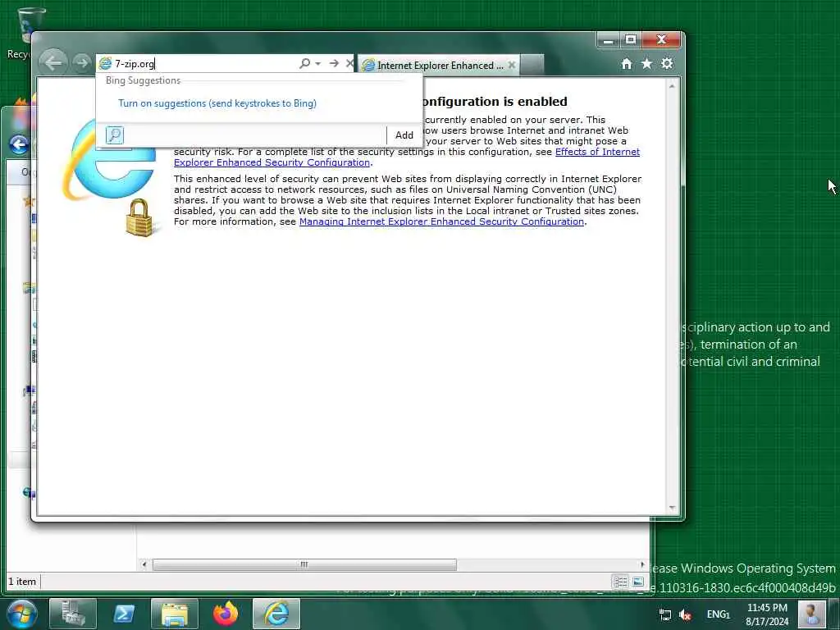
Task: Open address bar autocomplete dropdown arrow
Action: click(318, 63)
